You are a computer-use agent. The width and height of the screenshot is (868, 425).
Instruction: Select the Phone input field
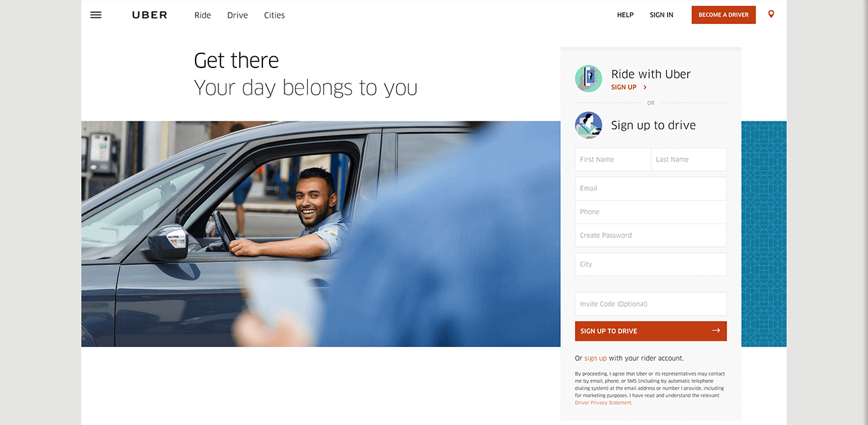click(x=651, y=211)
